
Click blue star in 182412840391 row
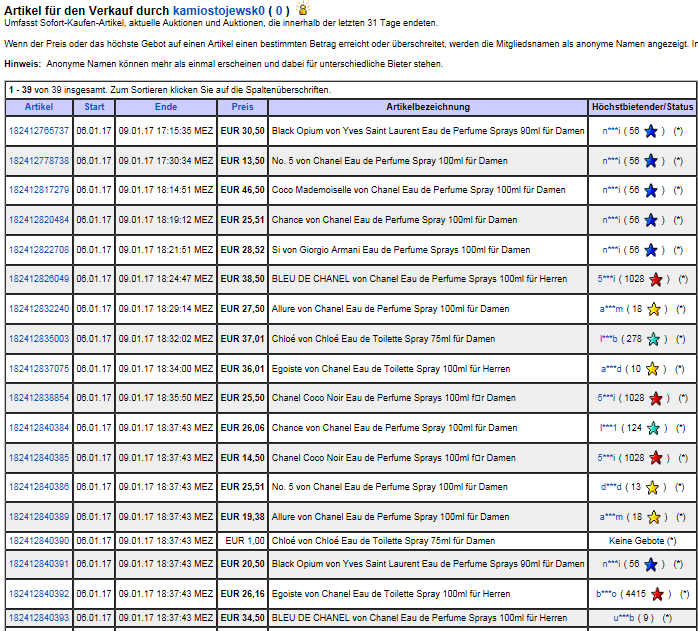tap(651, 564)
